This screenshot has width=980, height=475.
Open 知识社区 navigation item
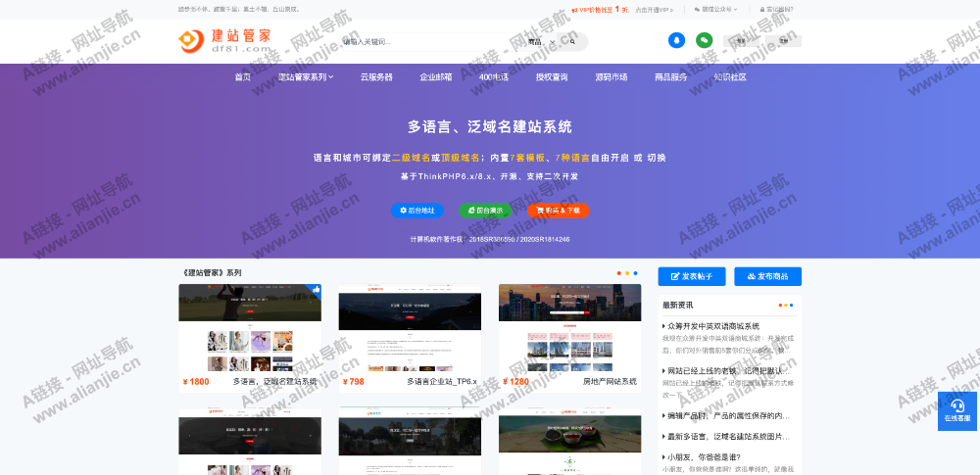(x=730, y=76)
